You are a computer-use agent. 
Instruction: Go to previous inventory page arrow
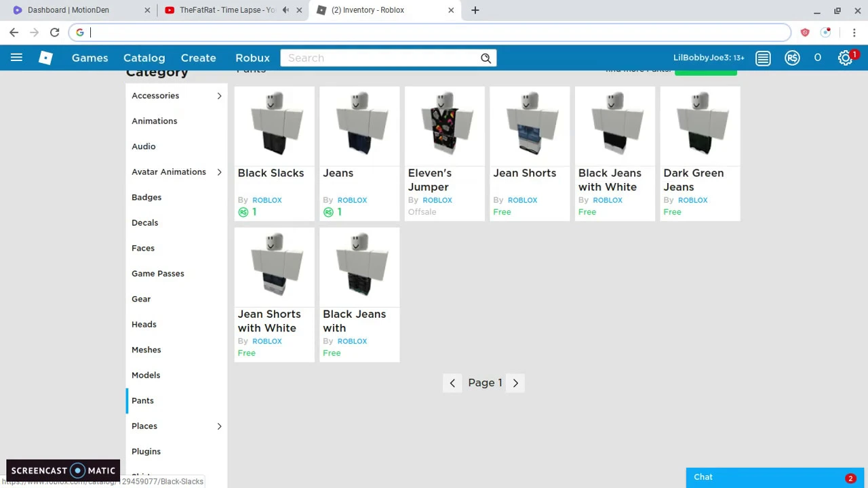point(452,383)
